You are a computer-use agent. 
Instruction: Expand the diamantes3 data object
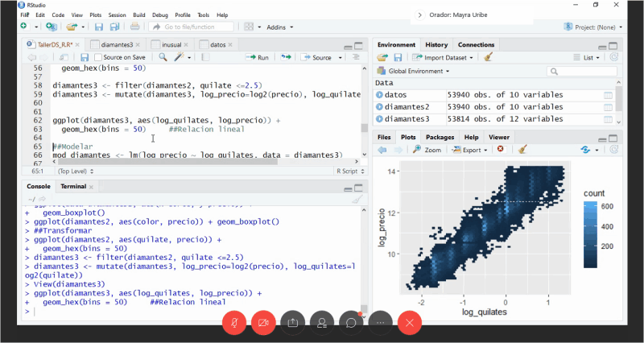(380, 118)
